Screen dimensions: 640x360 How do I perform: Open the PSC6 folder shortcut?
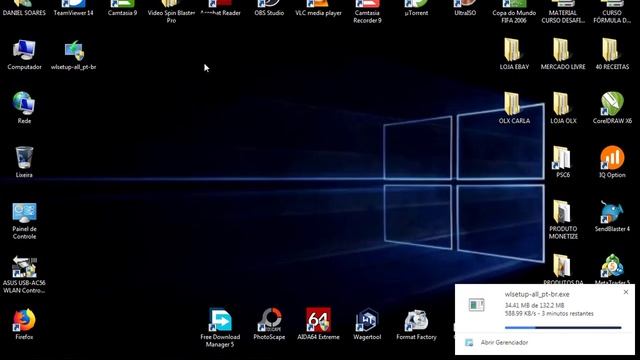pos(563,162)
